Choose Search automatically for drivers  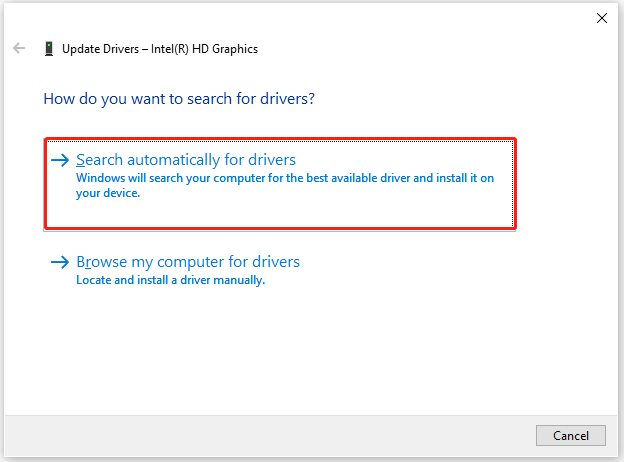click(x=186, y=160)
